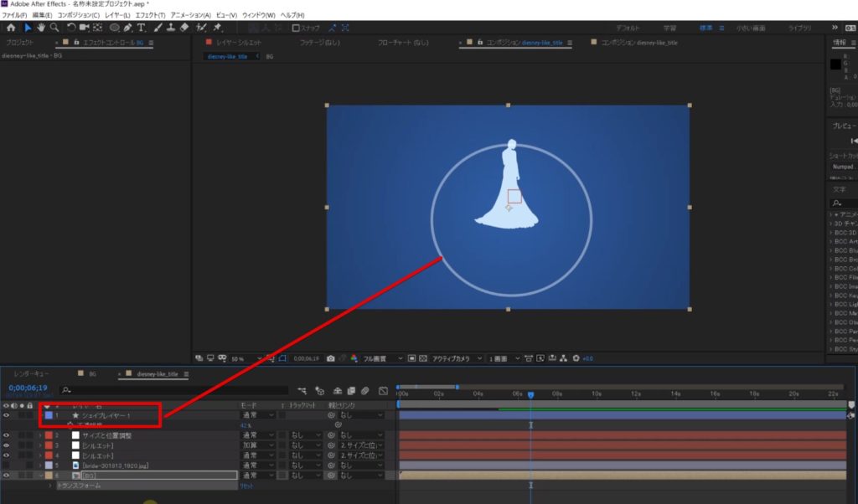Image resolution: width=858 pixels, height=504 pixels.
Task: Click the frame blending icon in timeline
Action: (351, 391)
